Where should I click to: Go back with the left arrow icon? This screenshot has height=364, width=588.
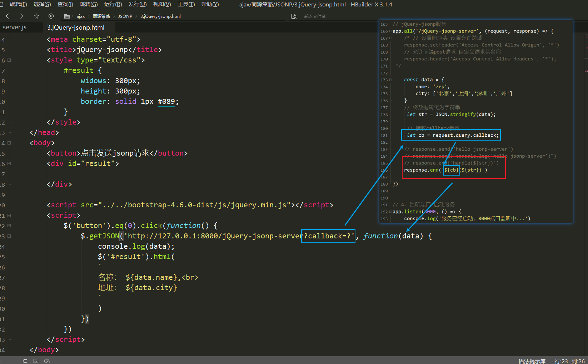[8, 16]
